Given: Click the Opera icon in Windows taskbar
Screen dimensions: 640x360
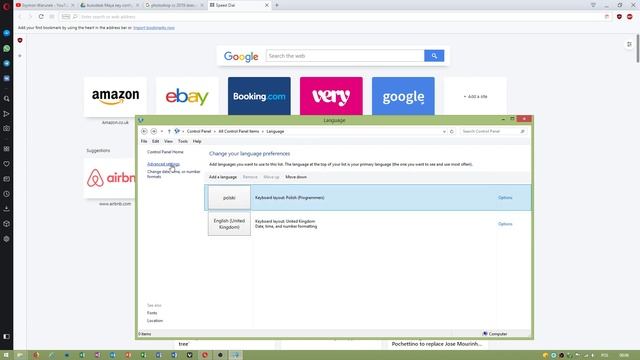Looking at the screenshot, I should click(x=205, y=355).
